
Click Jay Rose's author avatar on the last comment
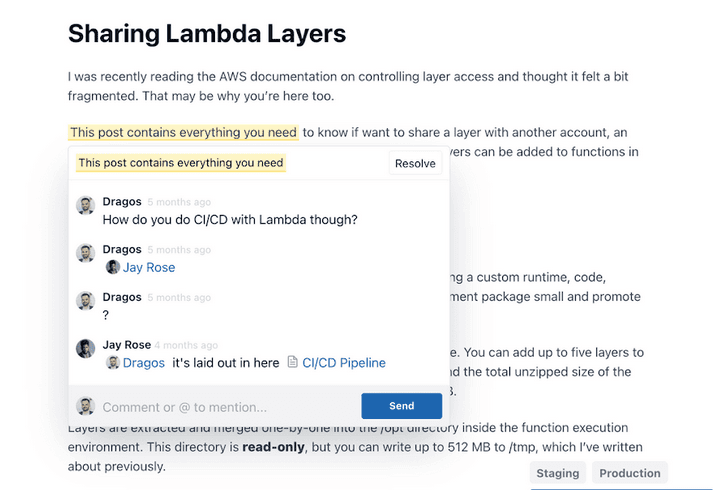(85, 349)
